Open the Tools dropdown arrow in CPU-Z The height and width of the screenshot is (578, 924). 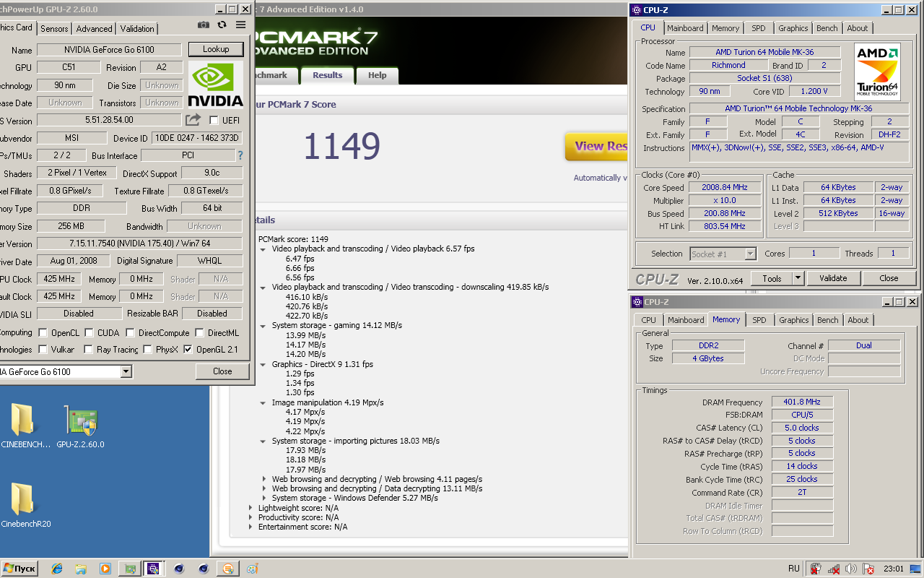click(798, 278)
